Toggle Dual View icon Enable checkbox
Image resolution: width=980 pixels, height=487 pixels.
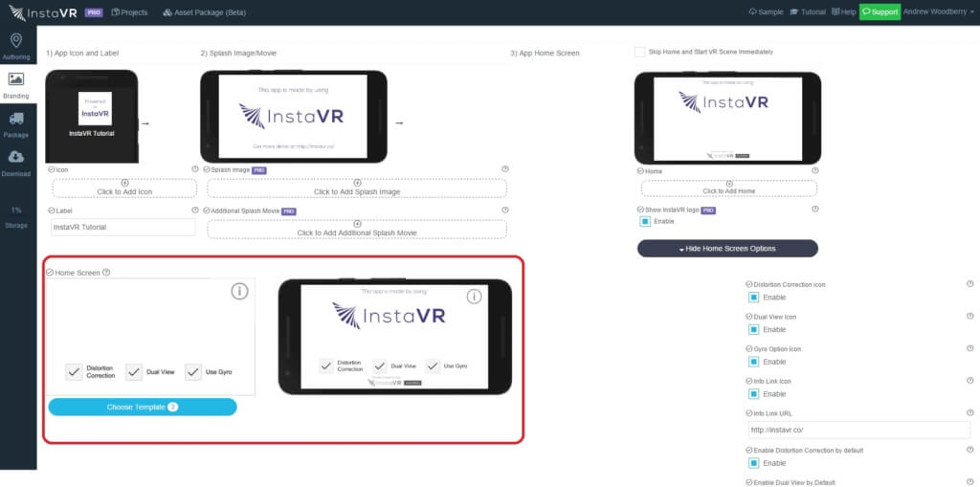pyautogui.click(x=754, y=329)
